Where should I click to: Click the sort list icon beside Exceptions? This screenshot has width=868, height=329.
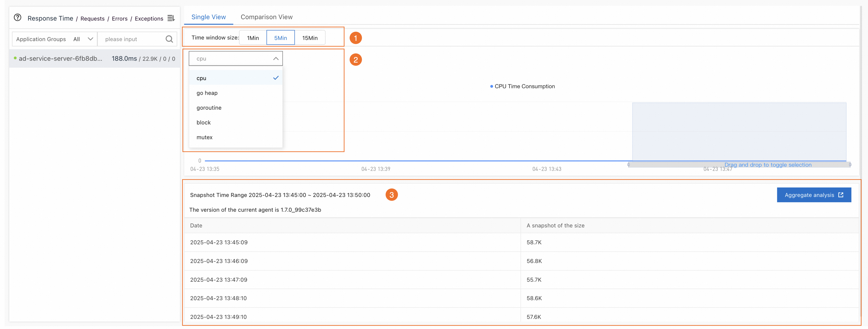click(171, 18)
